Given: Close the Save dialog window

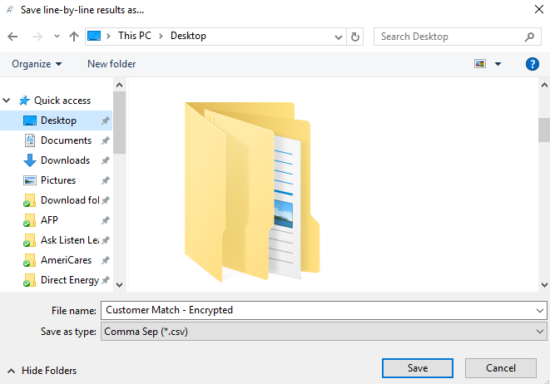Looking at the screenshot, I should pos(539,9).
